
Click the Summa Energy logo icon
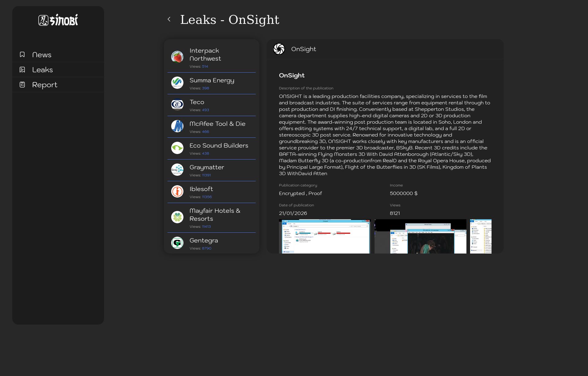tap(177, 83)
